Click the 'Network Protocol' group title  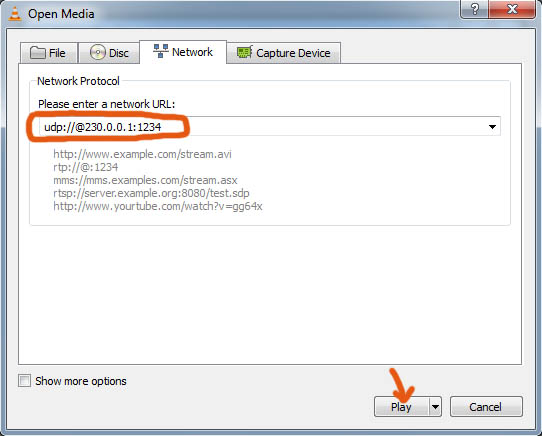tap(78, 81)
